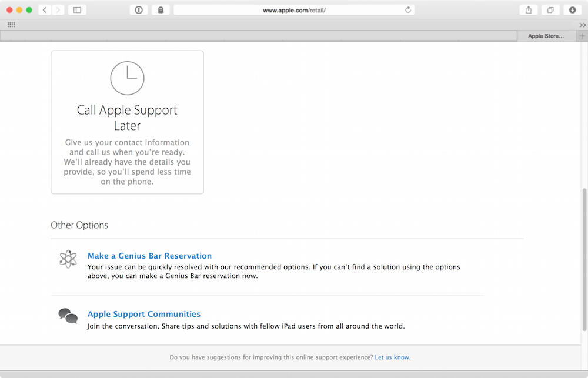Click the Join the conversation description
The image size is (588, 378).
(246, 326)
